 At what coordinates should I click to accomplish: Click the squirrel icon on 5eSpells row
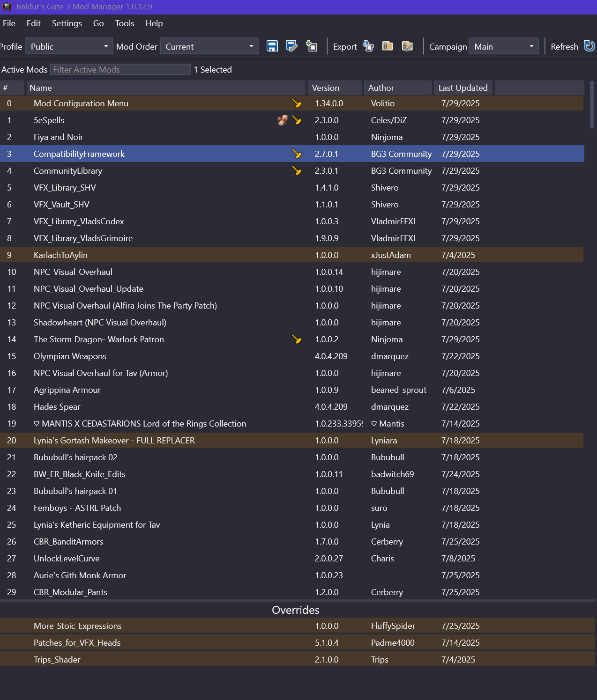click(283, 120)
